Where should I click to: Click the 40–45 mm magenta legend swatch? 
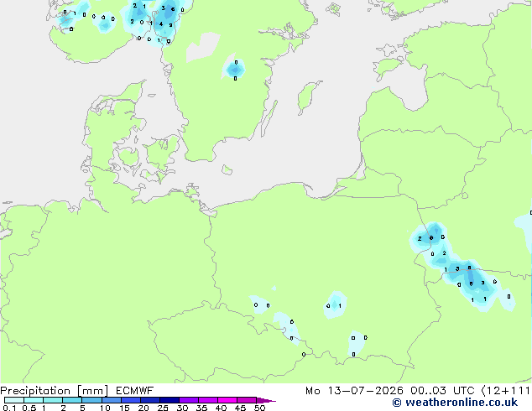click(227, 400)
